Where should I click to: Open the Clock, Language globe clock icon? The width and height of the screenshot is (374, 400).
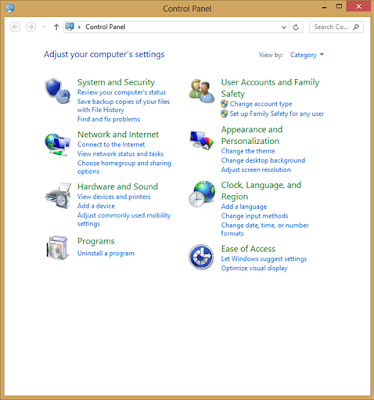coord(202,194)
